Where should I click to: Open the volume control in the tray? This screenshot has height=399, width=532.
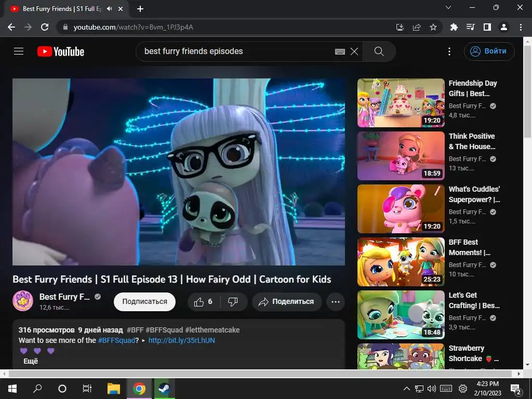click(x=432, y=389)
